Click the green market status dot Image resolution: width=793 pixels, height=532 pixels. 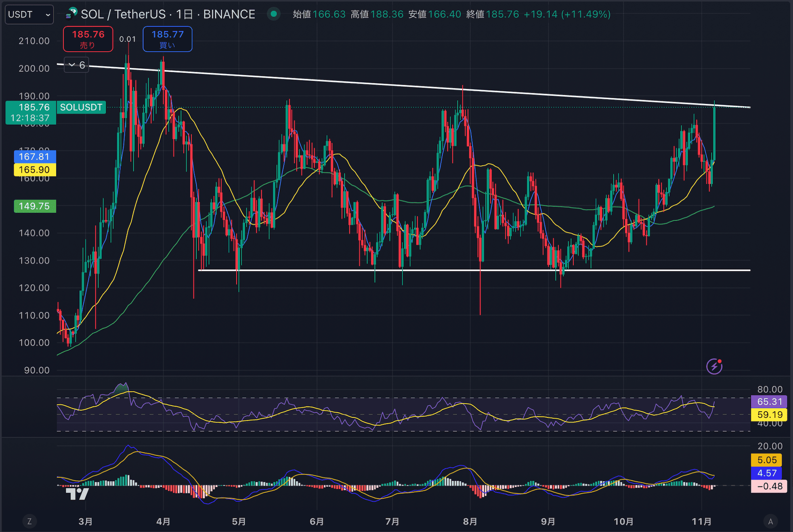tap(274, 14)
